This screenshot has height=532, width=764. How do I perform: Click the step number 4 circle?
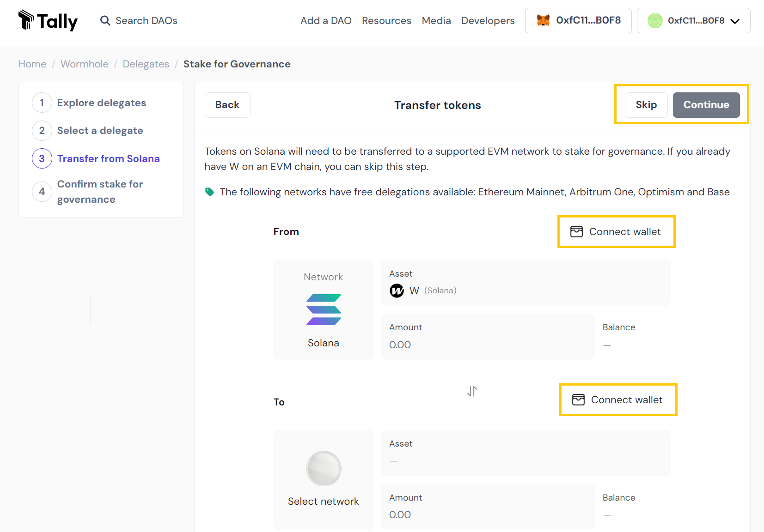[42, 192]
